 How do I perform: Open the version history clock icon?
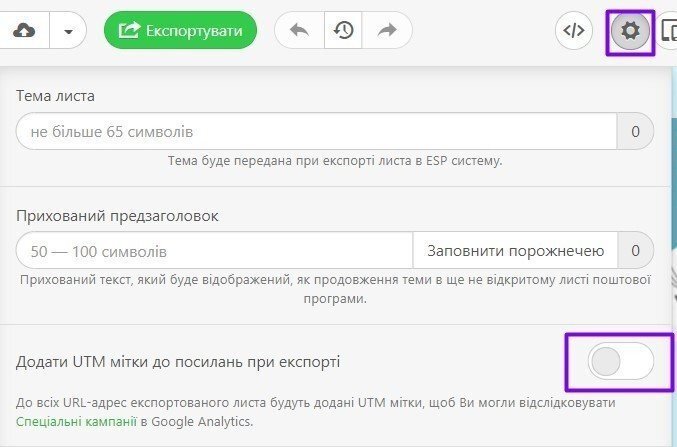coord(343,31)
